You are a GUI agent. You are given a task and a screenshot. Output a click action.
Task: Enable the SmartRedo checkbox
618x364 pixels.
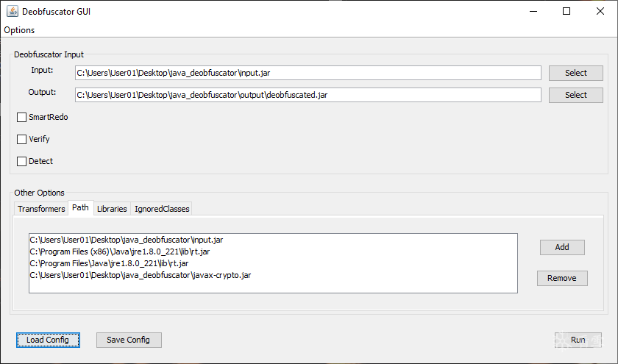pyautogui.click(x=22, y=117)
